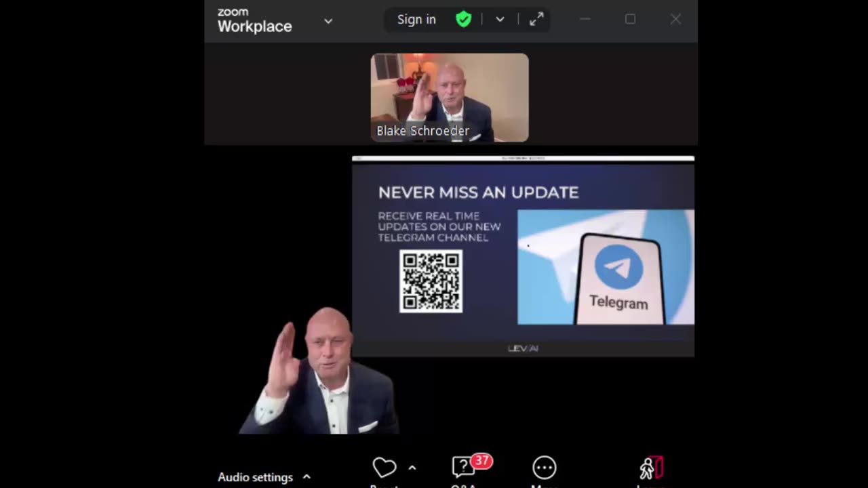This screenshot has width=868, height=488.
Task: Click the heart React icon
Action: click(x=384, y=468)
